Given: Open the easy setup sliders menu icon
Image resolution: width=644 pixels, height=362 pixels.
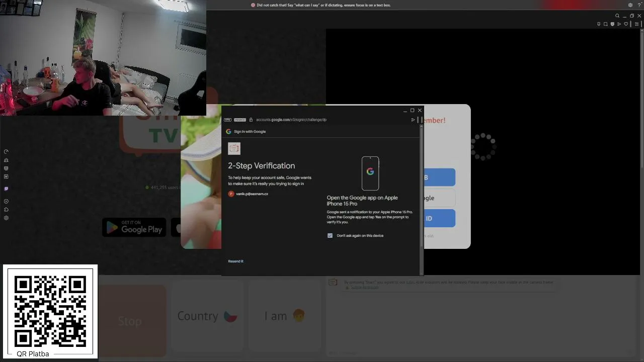Looking at the screenshot, I should pyautogui.click(x=636, y=24).
